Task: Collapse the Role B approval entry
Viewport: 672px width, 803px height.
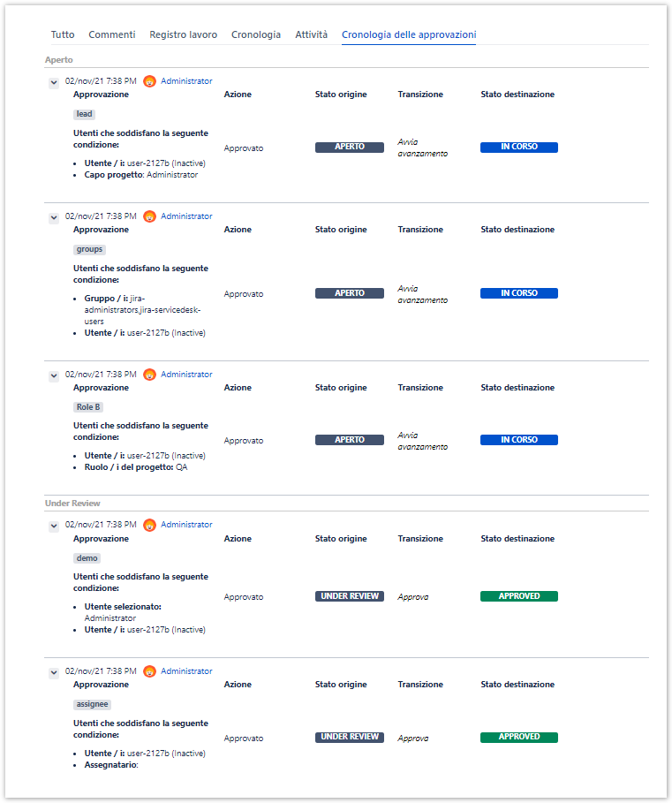Action: point(54,375)
